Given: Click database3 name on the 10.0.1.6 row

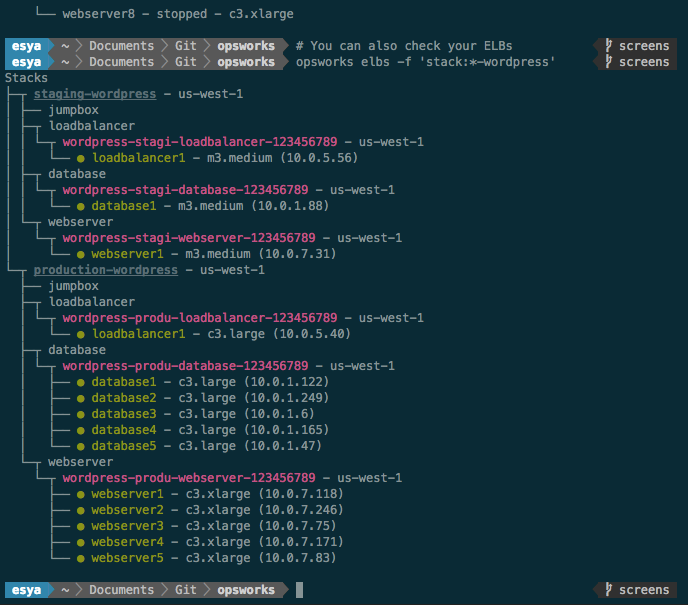Looking at the screenshot, I should [124, 414].
